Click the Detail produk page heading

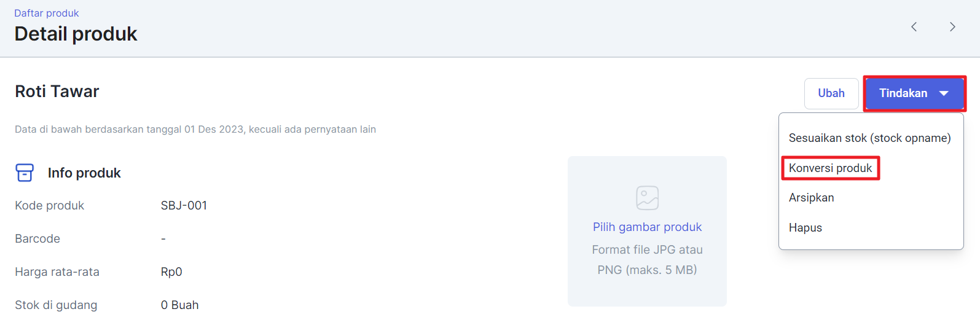click(x=76, y=34)
